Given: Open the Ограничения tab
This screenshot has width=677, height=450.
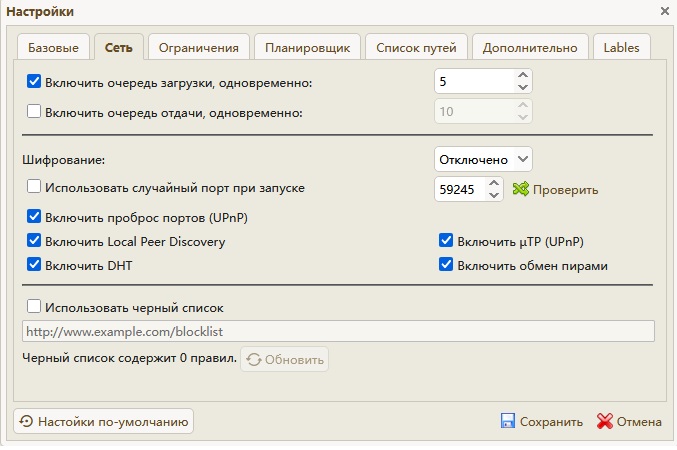Looking at the screenshot, I should 199,47.
